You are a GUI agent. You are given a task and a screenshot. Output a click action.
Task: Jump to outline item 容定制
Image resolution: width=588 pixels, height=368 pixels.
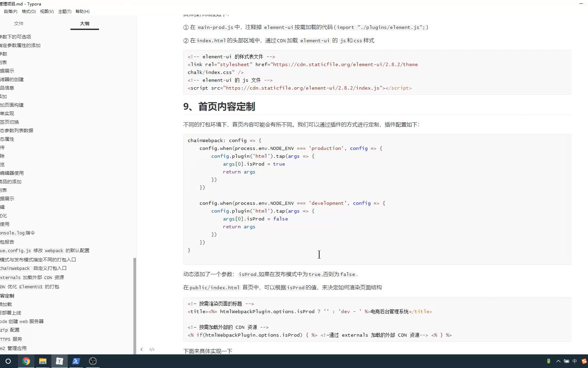pyautogui.click(x=7, y=296)
